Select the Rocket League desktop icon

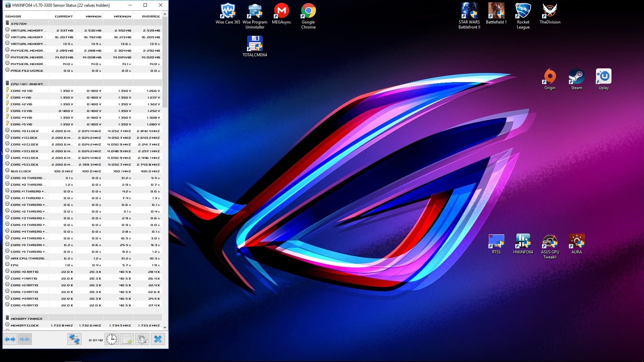click(523, 16)
